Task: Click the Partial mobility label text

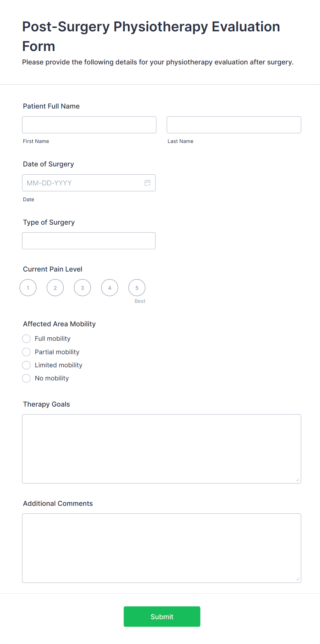Action: (x=57, y=352)
